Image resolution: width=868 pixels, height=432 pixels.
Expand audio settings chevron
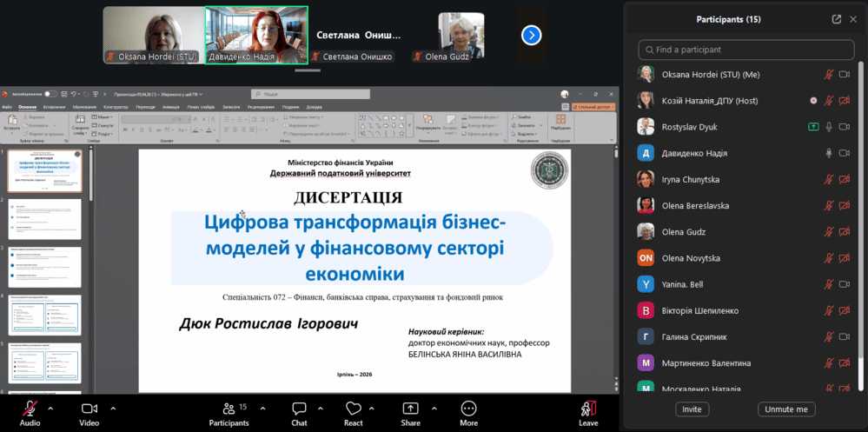pos(50,408)
